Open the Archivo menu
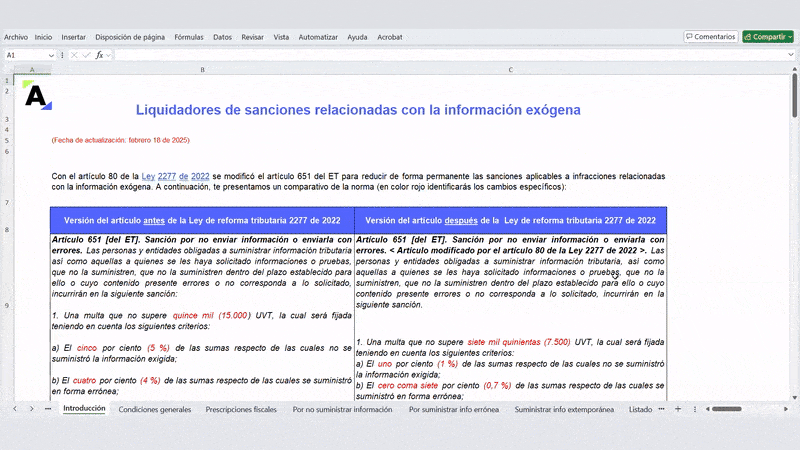Image resolution: width=800 pixels, height=450 pixels. pyautogui.click(x=16, y=37)
